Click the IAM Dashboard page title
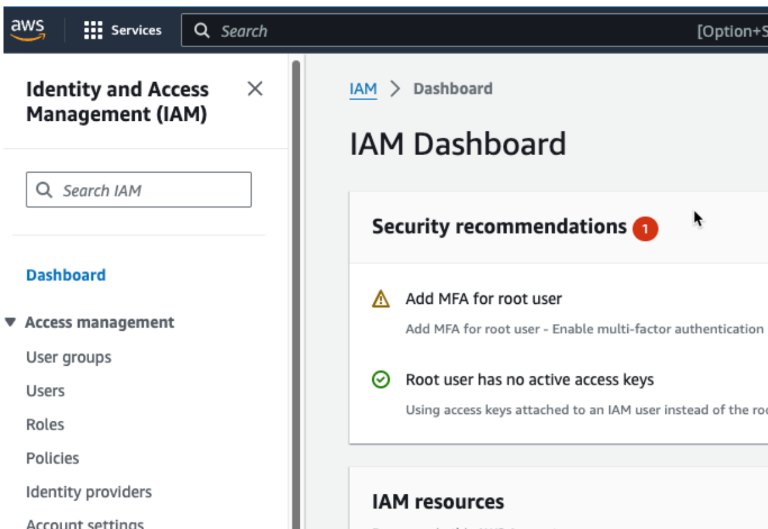The height and width of the screenshot is (529, 768). 457,144
